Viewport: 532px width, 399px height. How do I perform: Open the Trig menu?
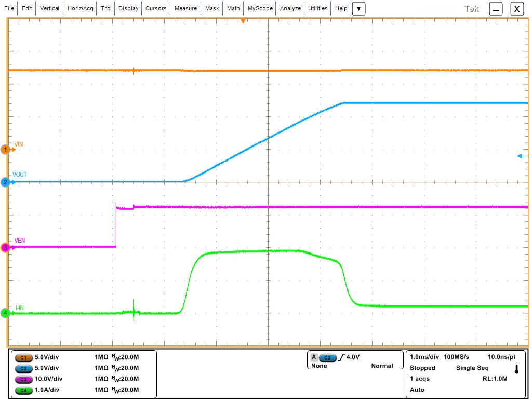tap(105, 8)
